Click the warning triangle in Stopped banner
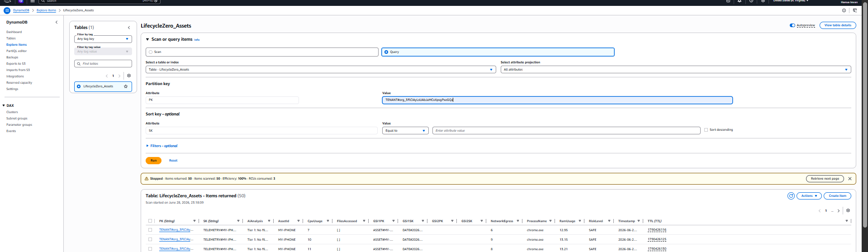The image size is (868, 252). click(147, 179)
